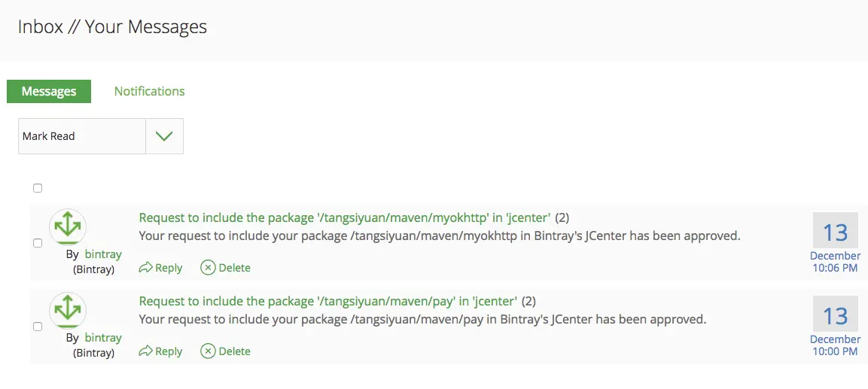Visit bintray user profile on first message
This screenshot has height=389, width=868.
pos(103,255)
